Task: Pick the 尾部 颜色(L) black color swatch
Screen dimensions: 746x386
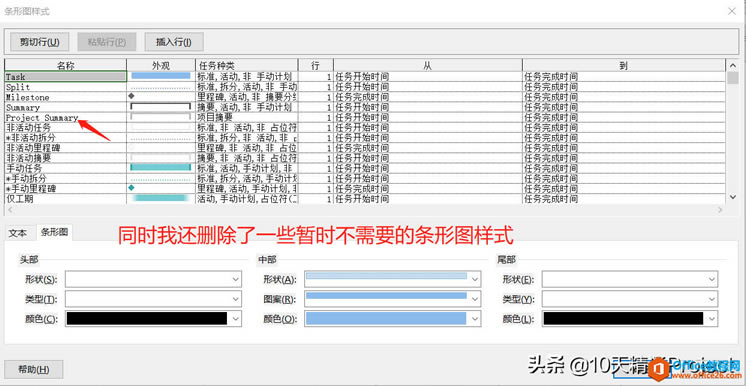Action: click(623, 319)
